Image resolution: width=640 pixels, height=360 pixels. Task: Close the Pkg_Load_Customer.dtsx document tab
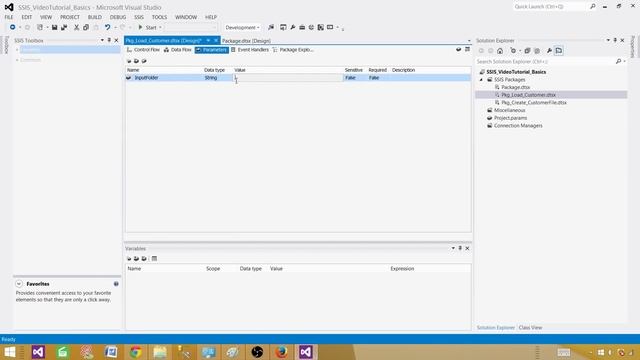click(216, 40)
